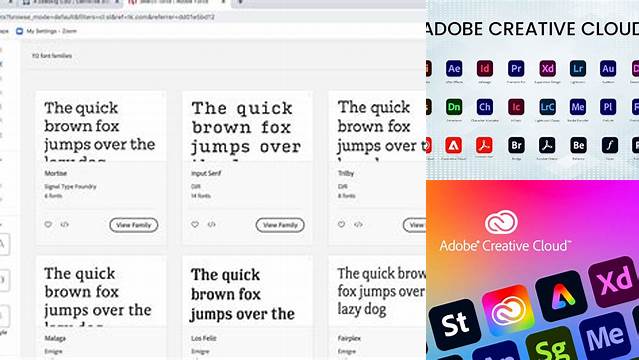Click the Malaga font name

pyautogui.click(x=55, y=338)
